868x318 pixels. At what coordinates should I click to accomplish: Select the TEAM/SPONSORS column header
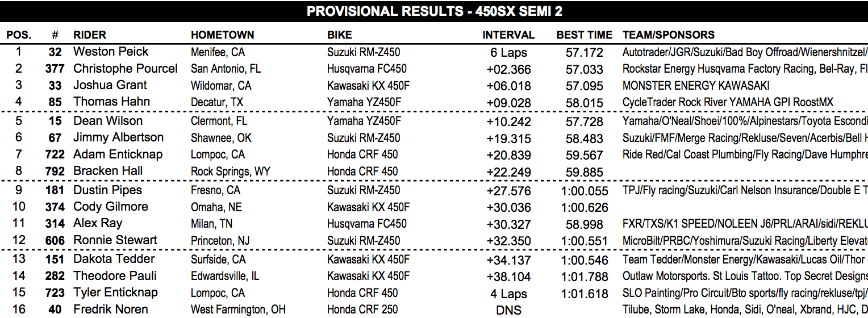(x=669, y=35)
